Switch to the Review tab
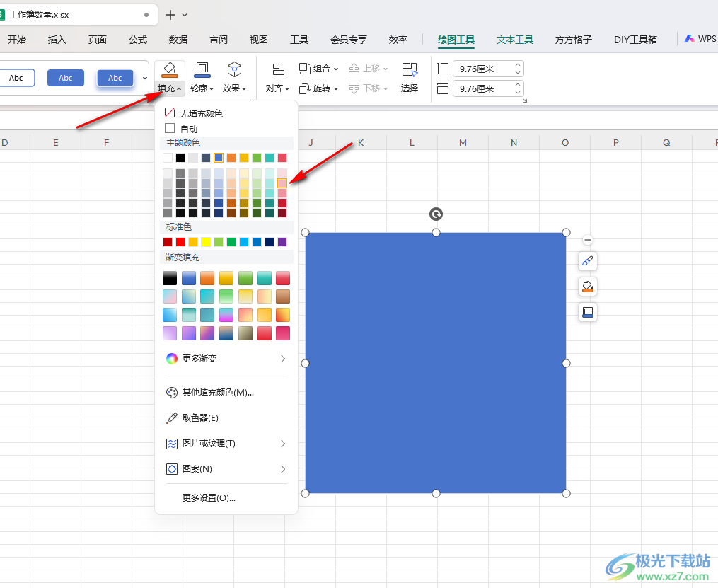The width and height of the screenshot is (718, 588). [x=219, y=40]
